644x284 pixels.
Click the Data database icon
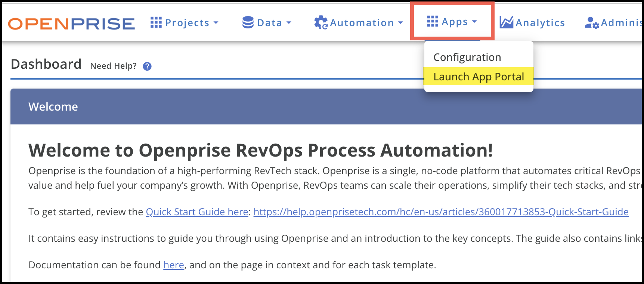point(248,22)
